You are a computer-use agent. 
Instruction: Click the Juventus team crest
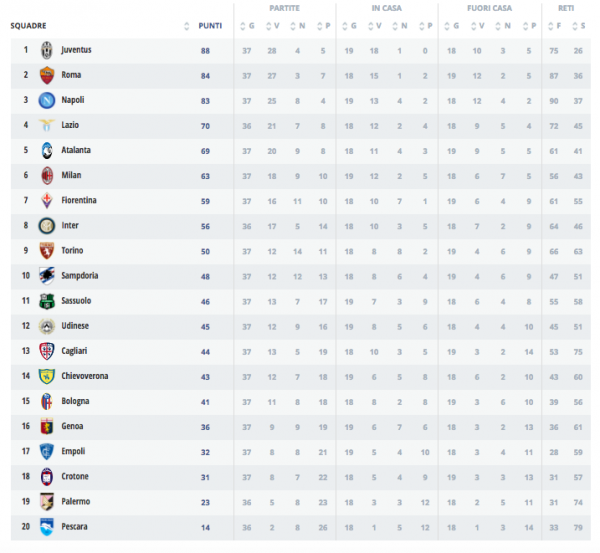click(x=46, y=50)
